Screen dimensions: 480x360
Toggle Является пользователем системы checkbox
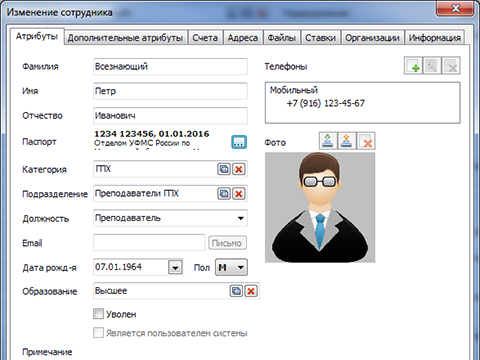(x=98, y=333)
